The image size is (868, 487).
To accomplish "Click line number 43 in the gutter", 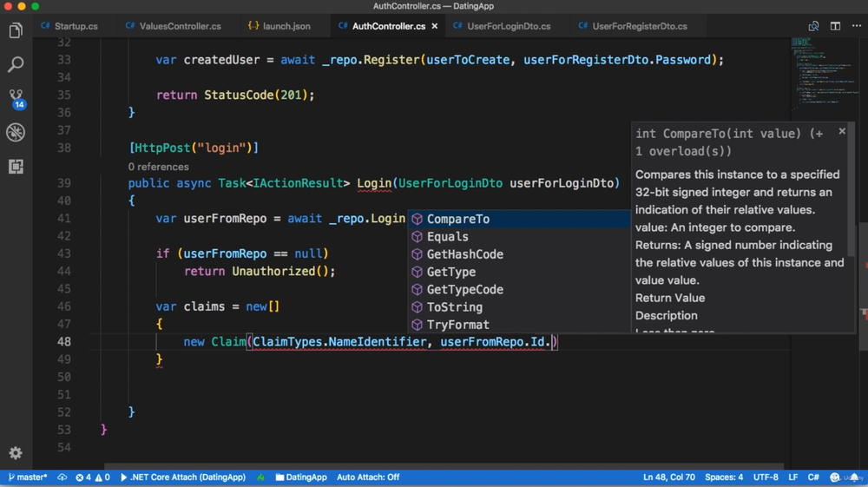I will (64, 254).
